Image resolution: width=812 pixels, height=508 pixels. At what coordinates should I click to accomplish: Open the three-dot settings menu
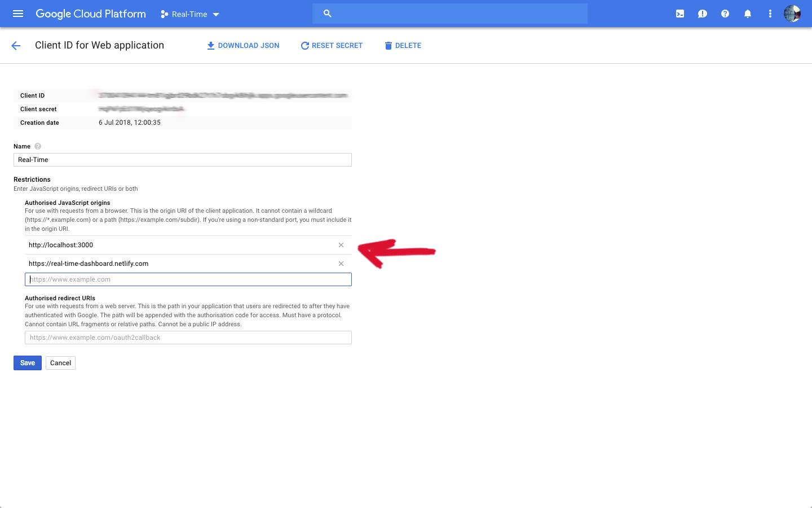[x=770, y=14]
